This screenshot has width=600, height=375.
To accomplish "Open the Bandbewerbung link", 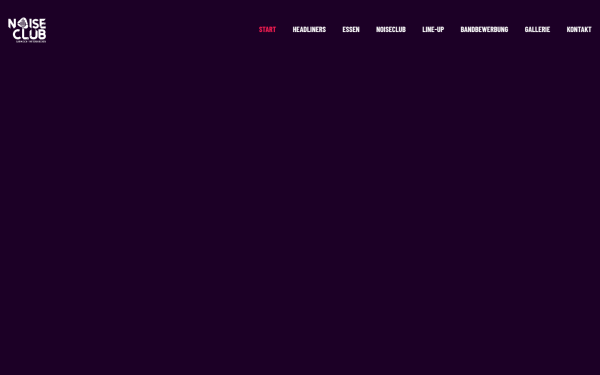I will pos(484,29).
